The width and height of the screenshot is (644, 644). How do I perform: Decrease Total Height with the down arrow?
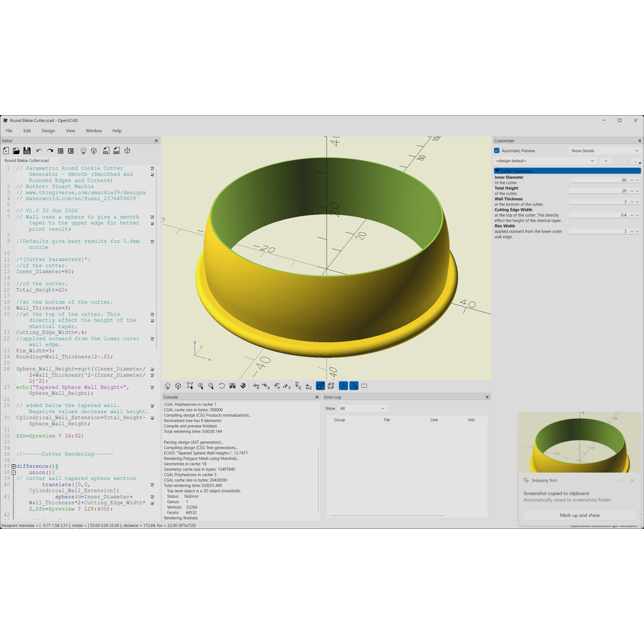coord(638,191)
